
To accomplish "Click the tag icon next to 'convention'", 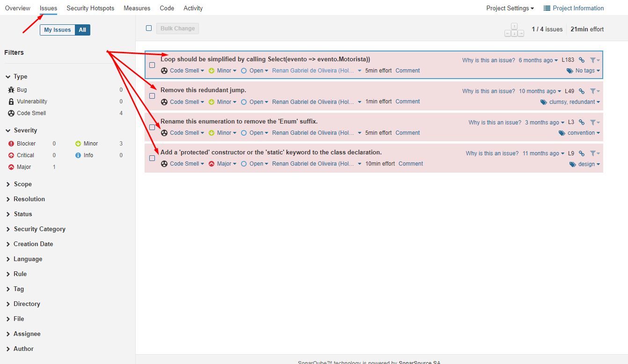I will [x=562, y=133].
